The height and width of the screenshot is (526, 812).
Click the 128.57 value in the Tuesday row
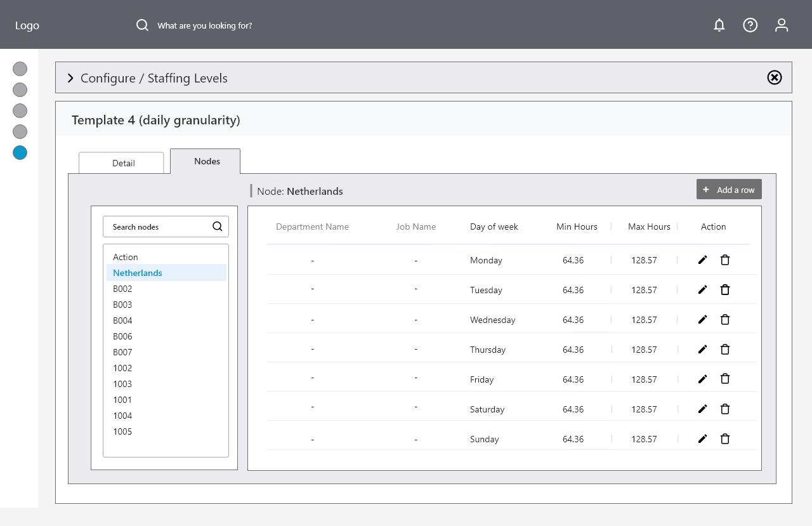tap(644, 290)
